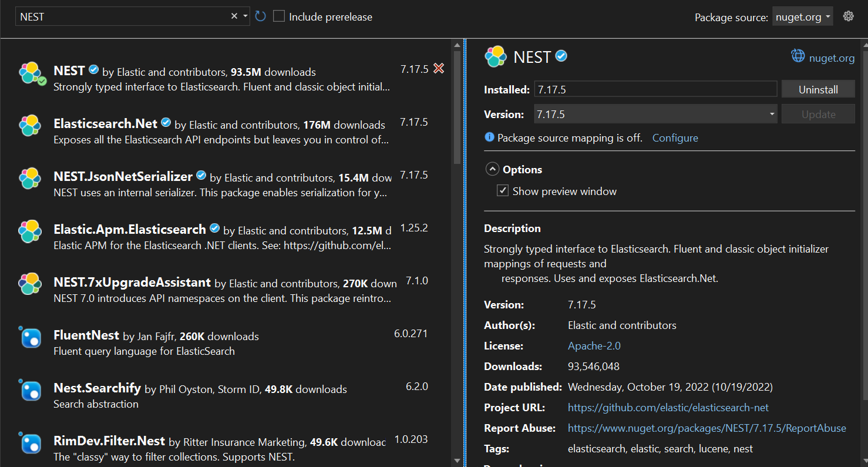Click the refresh icon beside the search box
The image size is (868, 467).
261,16
